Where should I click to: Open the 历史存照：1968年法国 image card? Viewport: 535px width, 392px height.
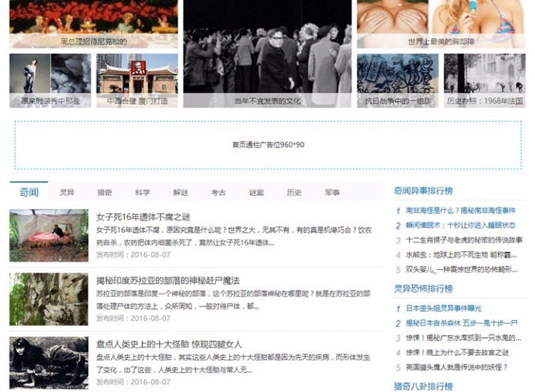point(485,81)
